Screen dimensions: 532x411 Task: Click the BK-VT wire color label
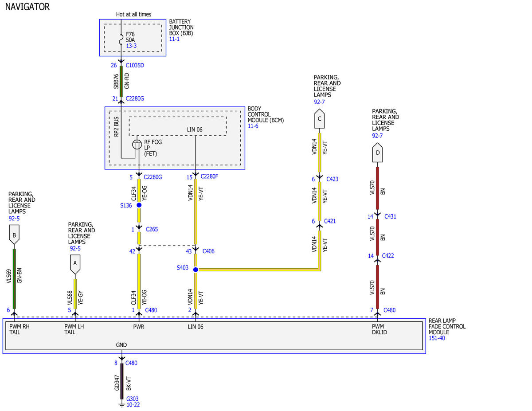coord(129,383)
